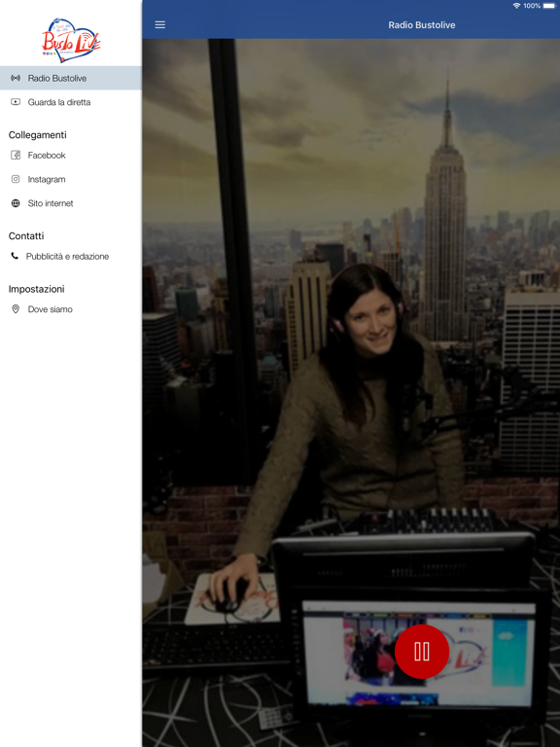Image resolution: width=560 pixels, height=747 pixels.
Task: Tap the battery status icon
Action: tap(549, 6)
